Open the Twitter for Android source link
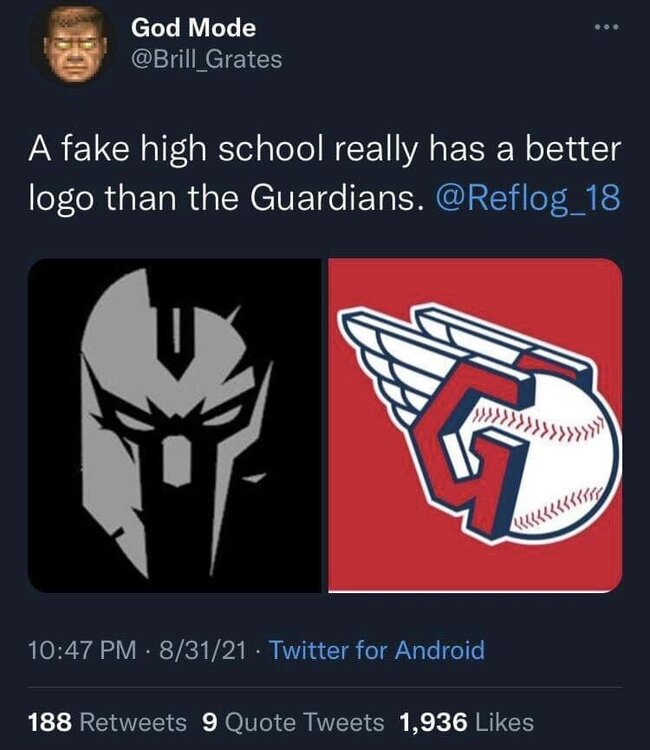 377,650
